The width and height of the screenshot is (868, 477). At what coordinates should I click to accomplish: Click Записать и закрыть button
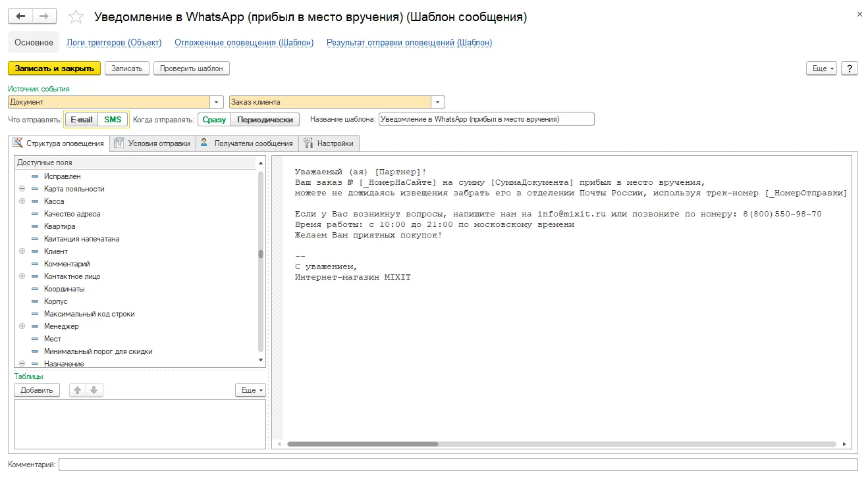click(x=55, y=68)
